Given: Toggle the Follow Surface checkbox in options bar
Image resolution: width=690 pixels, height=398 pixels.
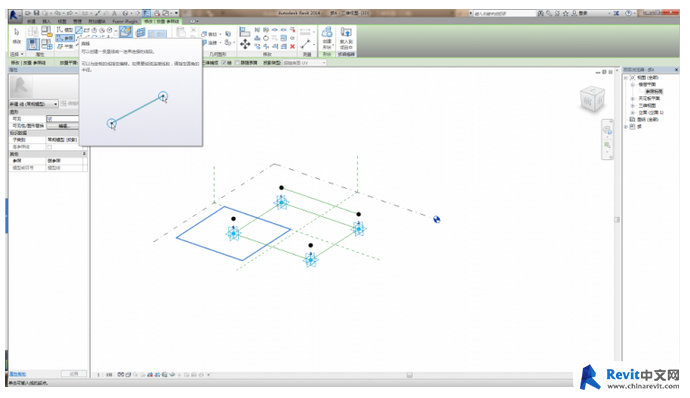Looking at the screenshot, I should point(237,63).
